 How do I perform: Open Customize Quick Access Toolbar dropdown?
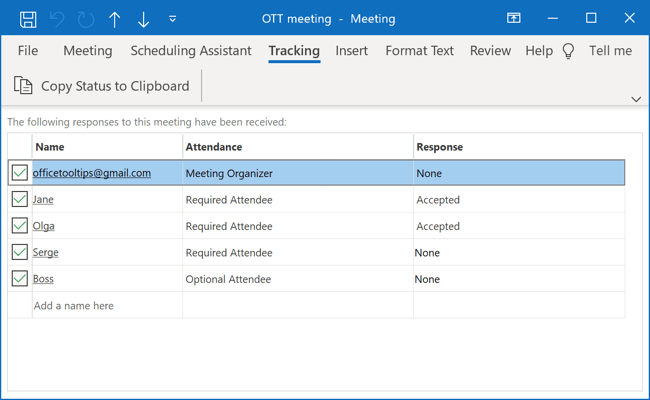tap(172, 19)
